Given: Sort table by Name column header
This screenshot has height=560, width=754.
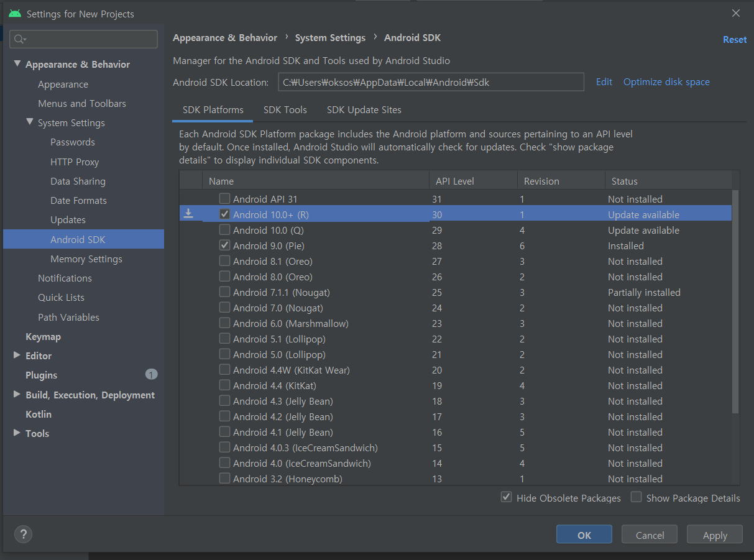Looking at the screenshot, I should pos(315,181).
